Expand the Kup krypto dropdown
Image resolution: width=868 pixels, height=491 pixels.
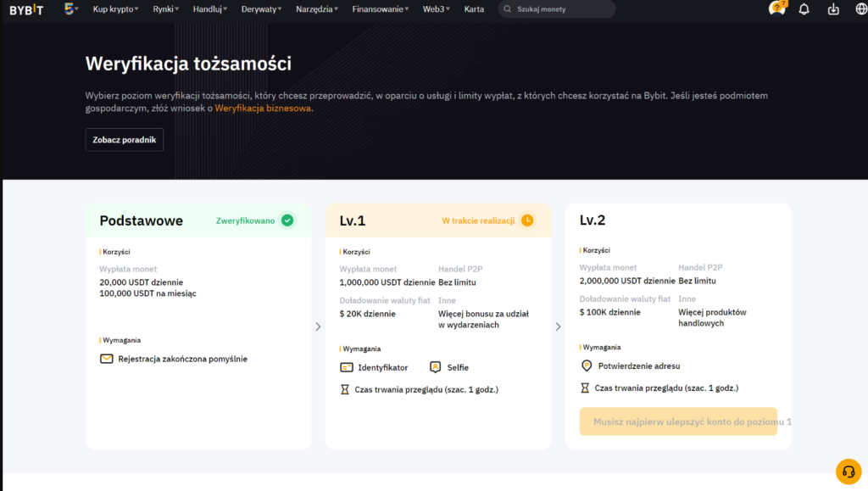pos(117,9)
